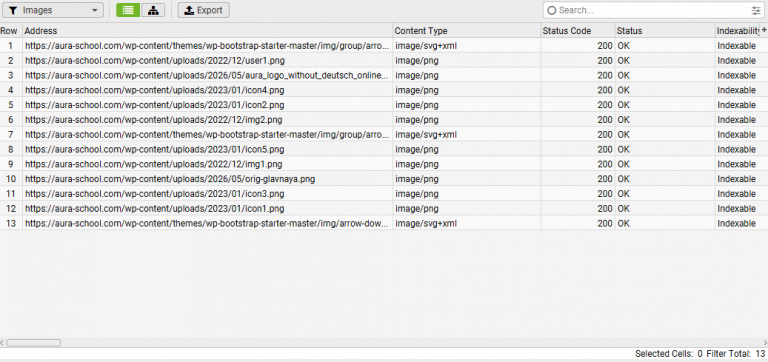Click row number 8
This screenshot has width=768, height=362.
tap(11, 149)
